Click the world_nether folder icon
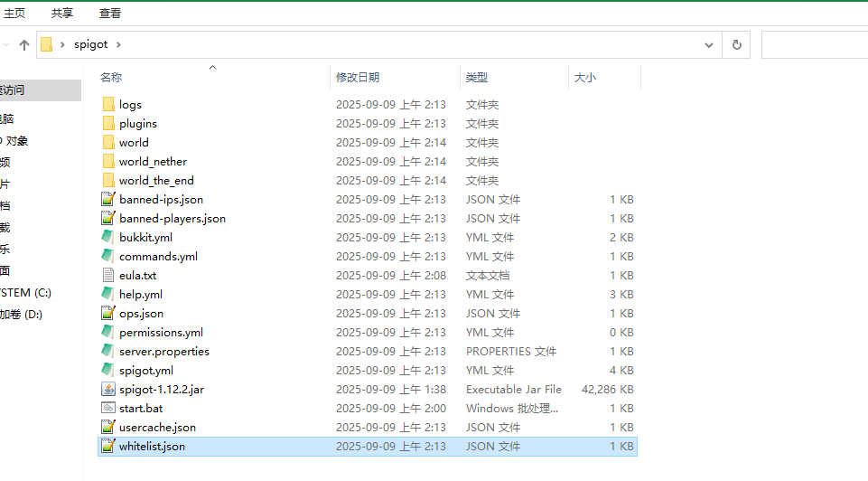The height and width of the screenshot is (481, 868). pyautogui.click(x=108, y=162)
